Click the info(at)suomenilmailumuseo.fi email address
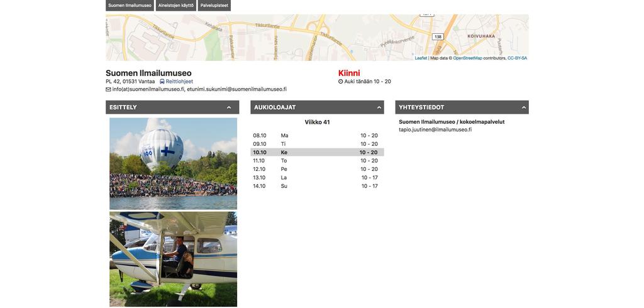This screenshot has height=308, width=644. pos(148,89)
